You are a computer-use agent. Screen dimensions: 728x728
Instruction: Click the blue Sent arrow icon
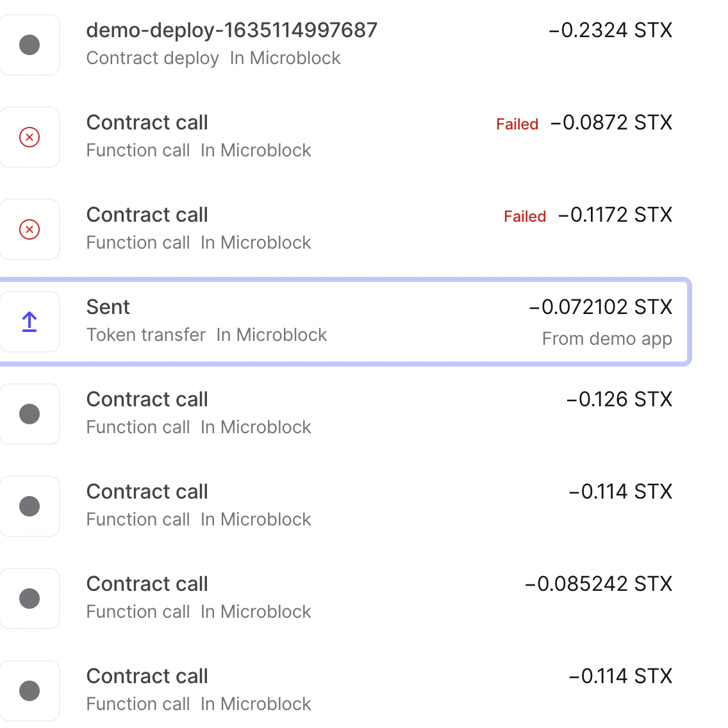pyautogui.click(x=29, y=322)
